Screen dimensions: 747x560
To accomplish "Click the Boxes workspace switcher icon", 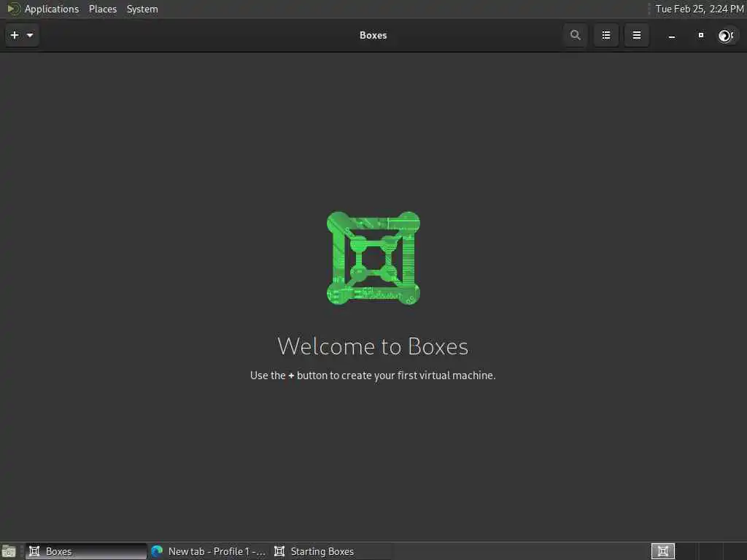I will 662,551.
